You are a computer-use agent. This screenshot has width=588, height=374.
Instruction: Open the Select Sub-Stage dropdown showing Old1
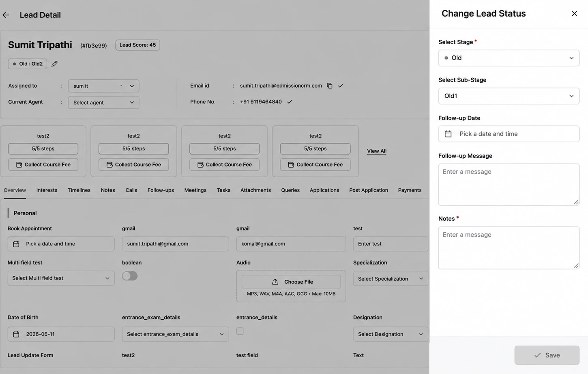click(x=509, y=96)
